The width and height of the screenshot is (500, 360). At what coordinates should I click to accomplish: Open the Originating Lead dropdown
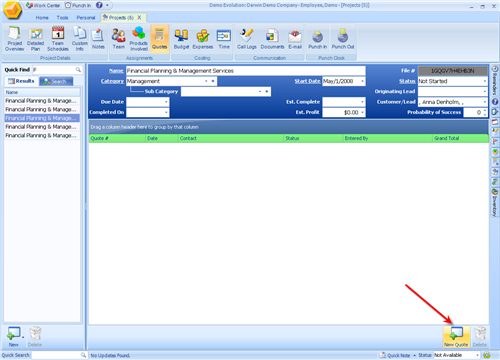(485, 92)
